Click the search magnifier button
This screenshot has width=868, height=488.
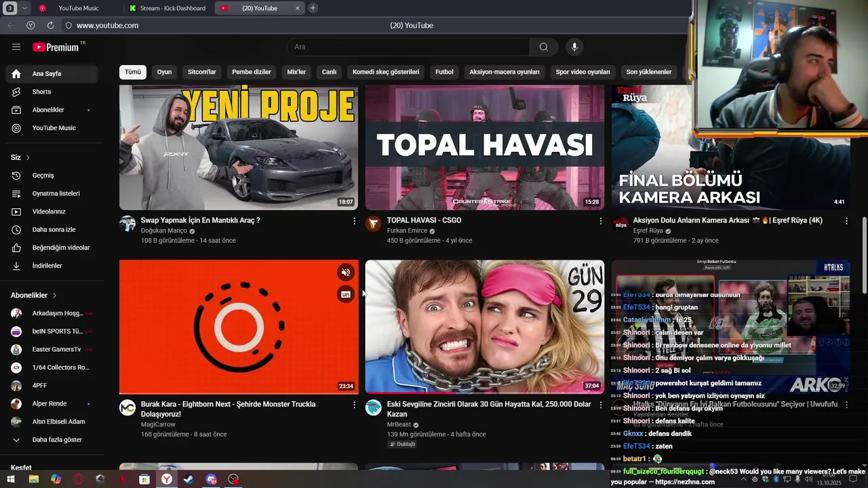(544, 47)
